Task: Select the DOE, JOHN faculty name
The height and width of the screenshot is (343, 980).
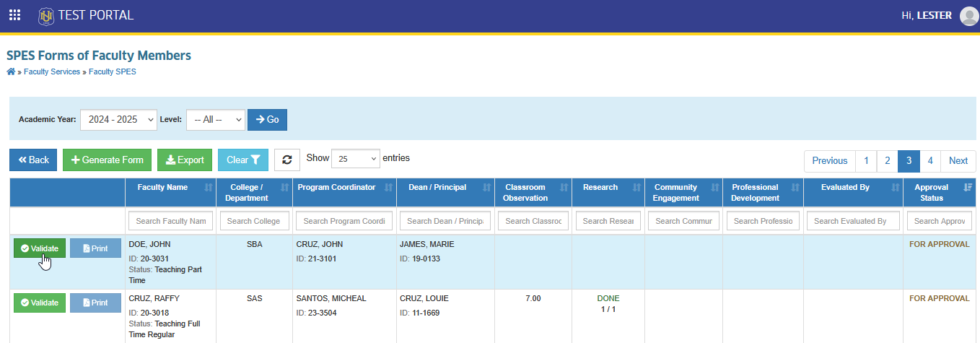Action: [x=149, y=244]
